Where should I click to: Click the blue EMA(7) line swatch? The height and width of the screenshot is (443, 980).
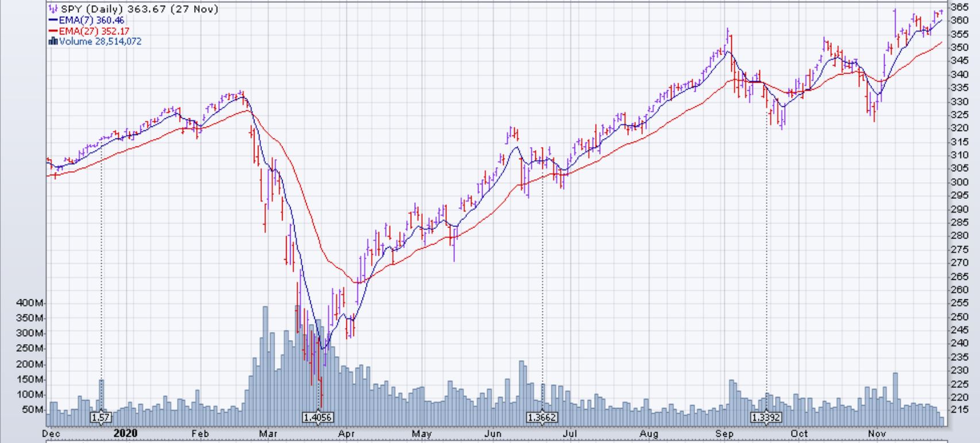pos(53,20)
